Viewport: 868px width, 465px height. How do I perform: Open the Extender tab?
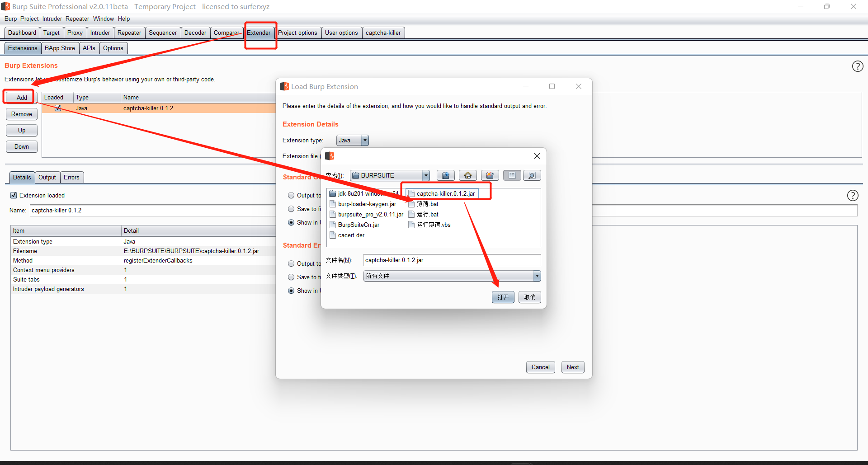click(x=259, y=33)
